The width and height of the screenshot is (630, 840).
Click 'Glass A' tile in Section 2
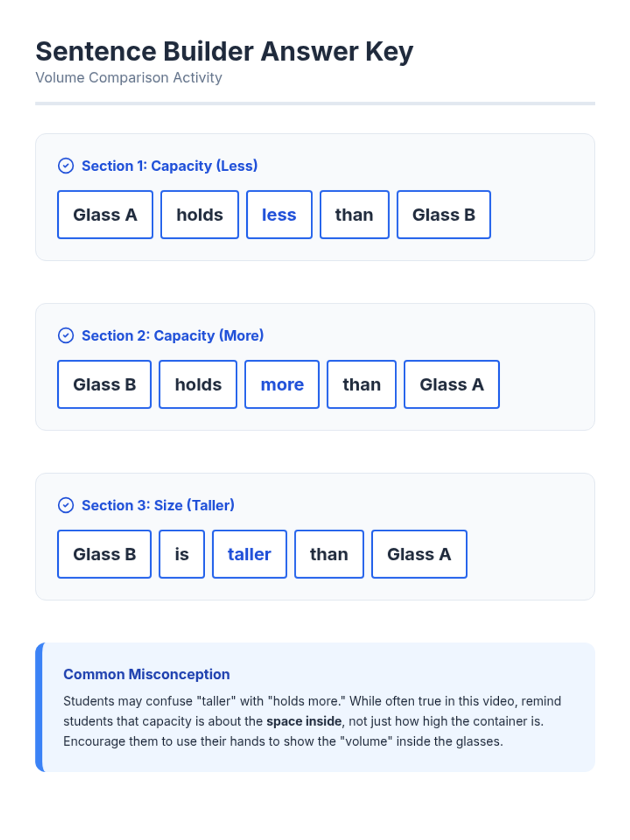(451, 384)
